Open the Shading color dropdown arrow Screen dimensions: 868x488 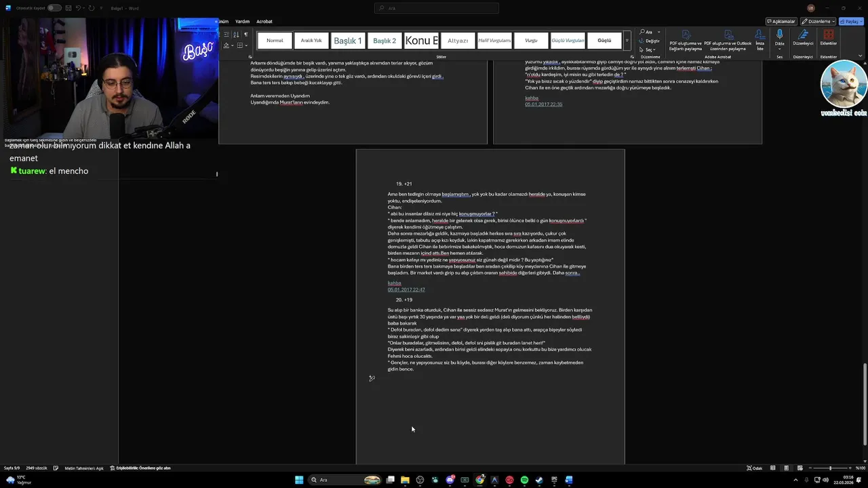[232, 45]
